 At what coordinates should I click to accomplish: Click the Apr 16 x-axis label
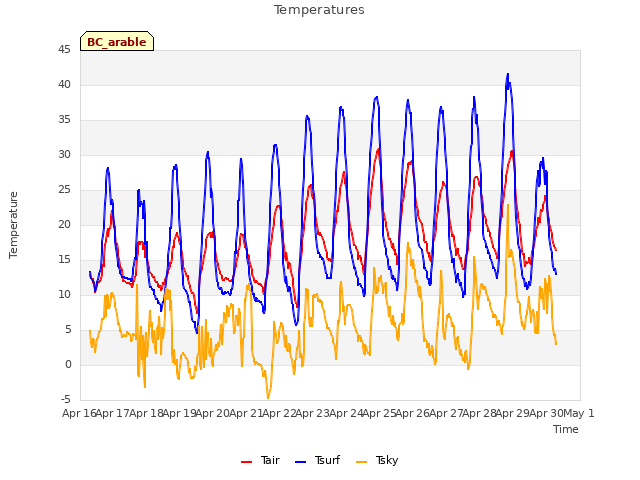[x=79, y=413]
